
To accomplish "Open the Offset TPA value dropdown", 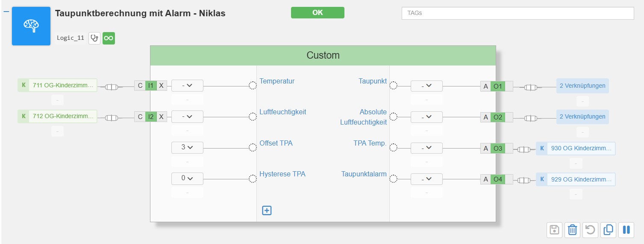I will click(x=187, y=147).
